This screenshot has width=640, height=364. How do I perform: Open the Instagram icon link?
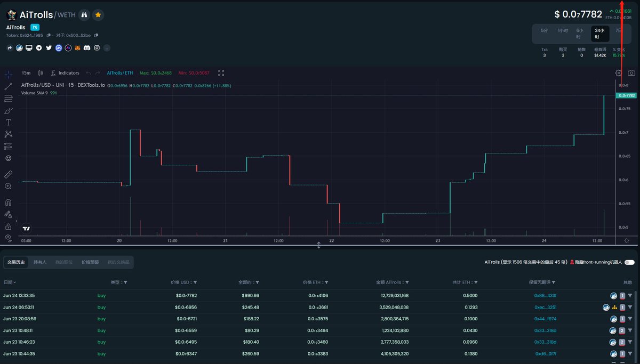tap(97, 48)
